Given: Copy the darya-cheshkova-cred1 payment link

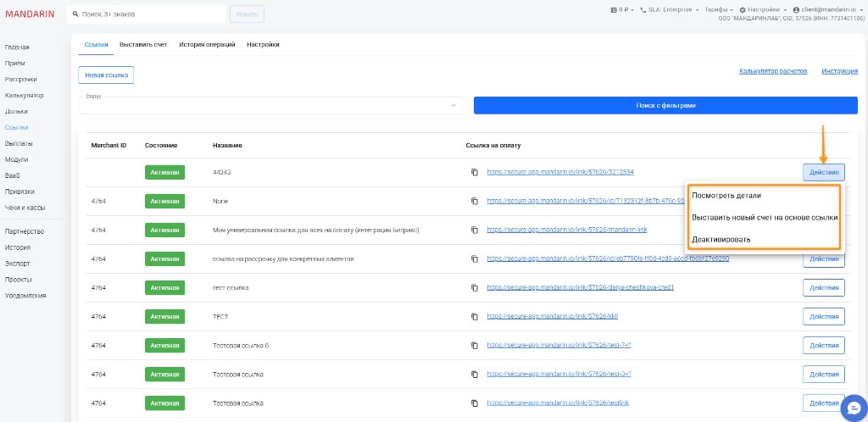Looking at the screenshot, I should click(x=475, y=287).
